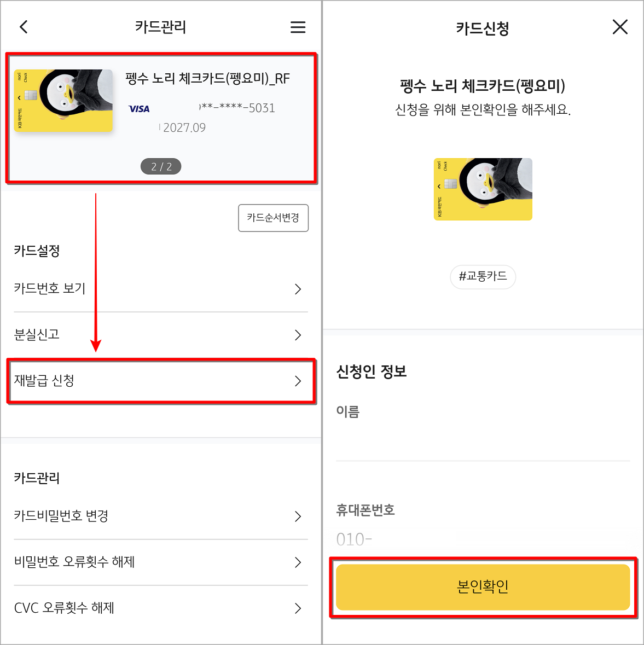Tap the back arrow on 카드관리 screen

click(23, 26)
